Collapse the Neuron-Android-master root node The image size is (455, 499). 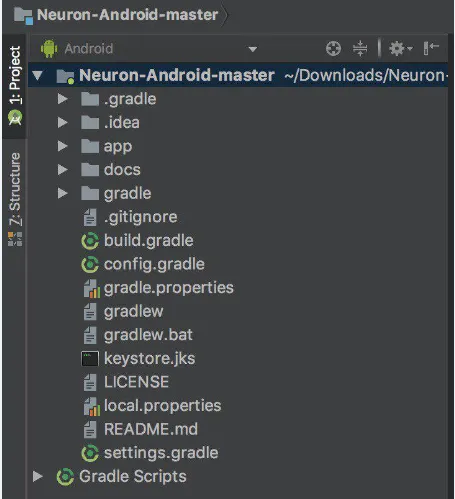click(x=37, y=75)
